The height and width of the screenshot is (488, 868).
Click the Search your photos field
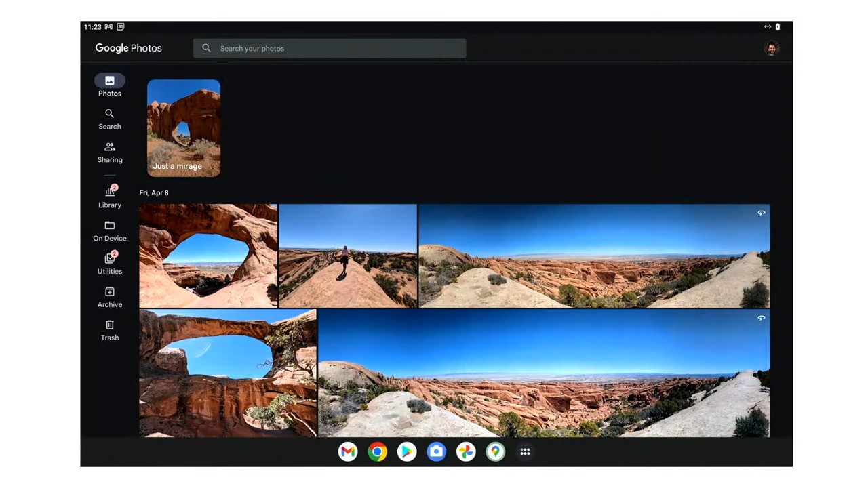[x=330, y=48]
